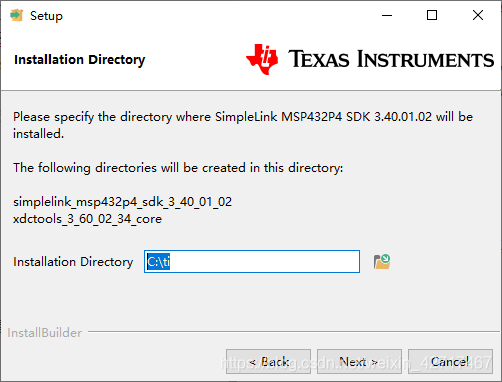Abort the installation with Cancel
Viewport: 502px width, 382px height.
[450, 361]
